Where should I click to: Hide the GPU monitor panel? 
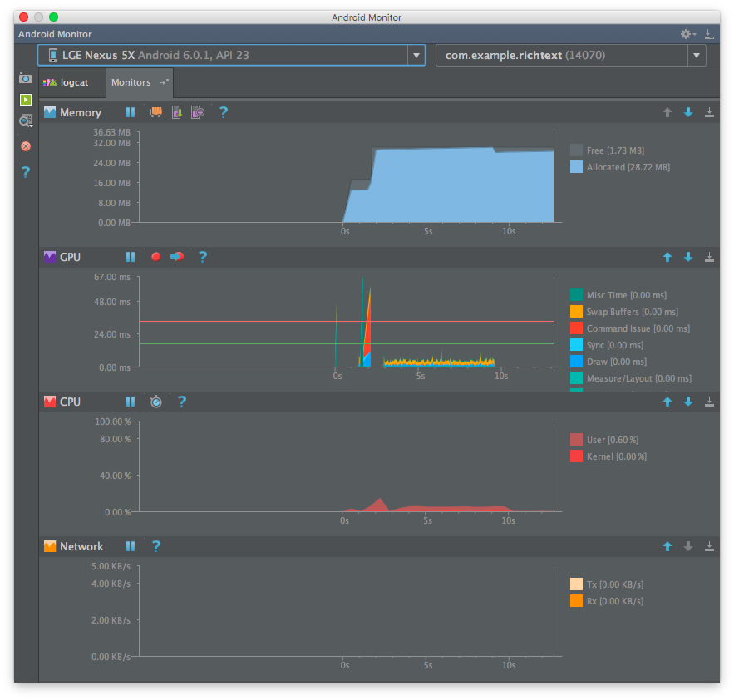click(x=709, y=257)
